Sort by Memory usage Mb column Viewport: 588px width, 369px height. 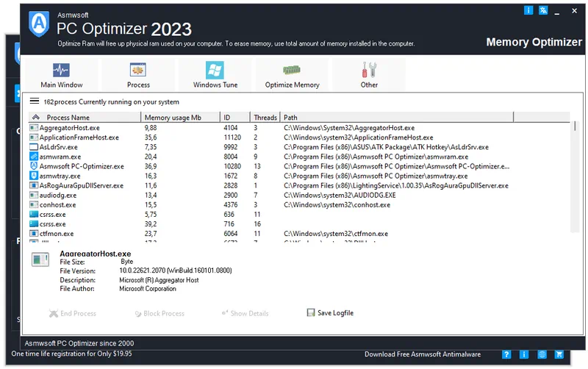180,118
